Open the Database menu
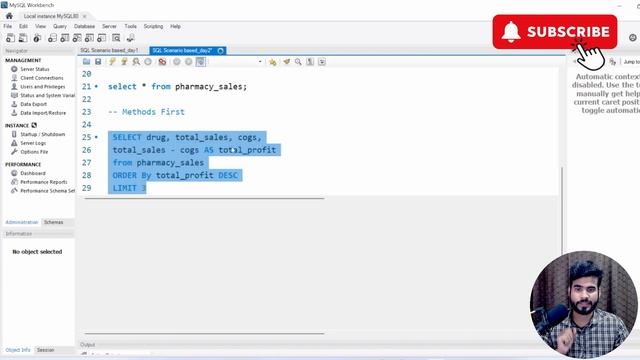640x360 pixels. pyautogui.click(x=84, y=26)
